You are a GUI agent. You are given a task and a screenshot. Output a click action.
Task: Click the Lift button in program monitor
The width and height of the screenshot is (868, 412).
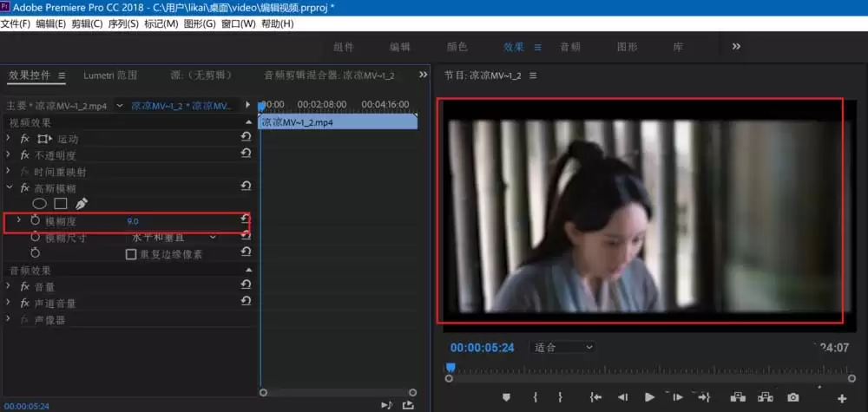pos(737,397)
